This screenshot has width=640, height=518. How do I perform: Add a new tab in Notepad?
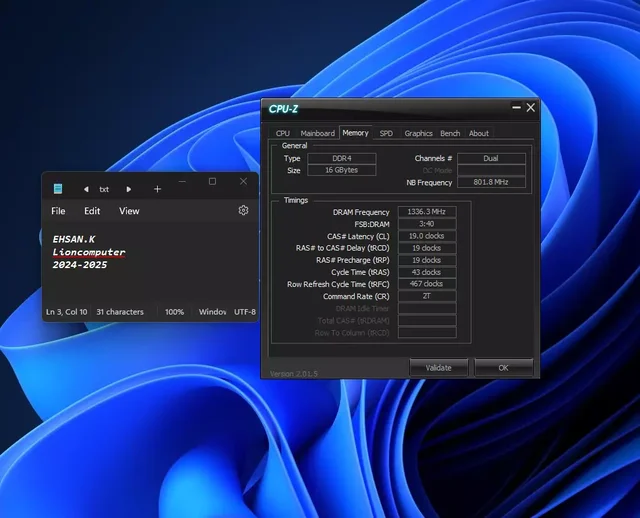click(x=157, y=189)
